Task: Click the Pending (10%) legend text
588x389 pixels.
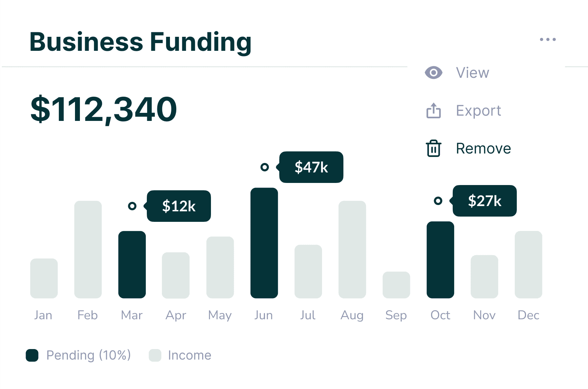Action: (x=89, y=355)
